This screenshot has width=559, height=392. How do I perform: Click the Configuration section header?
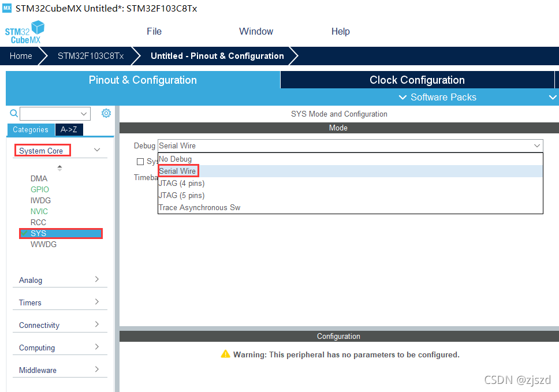[x=338, y=336]
